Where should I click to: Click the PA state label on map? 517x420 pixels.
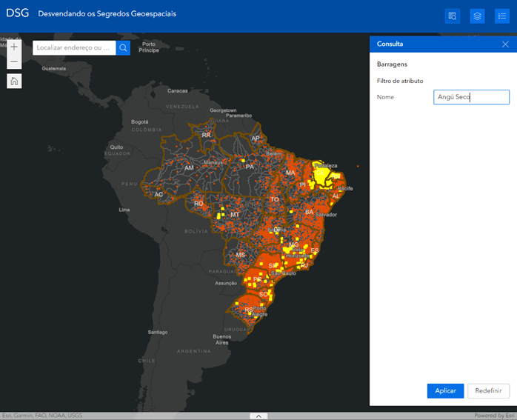(x=250, y=167)
